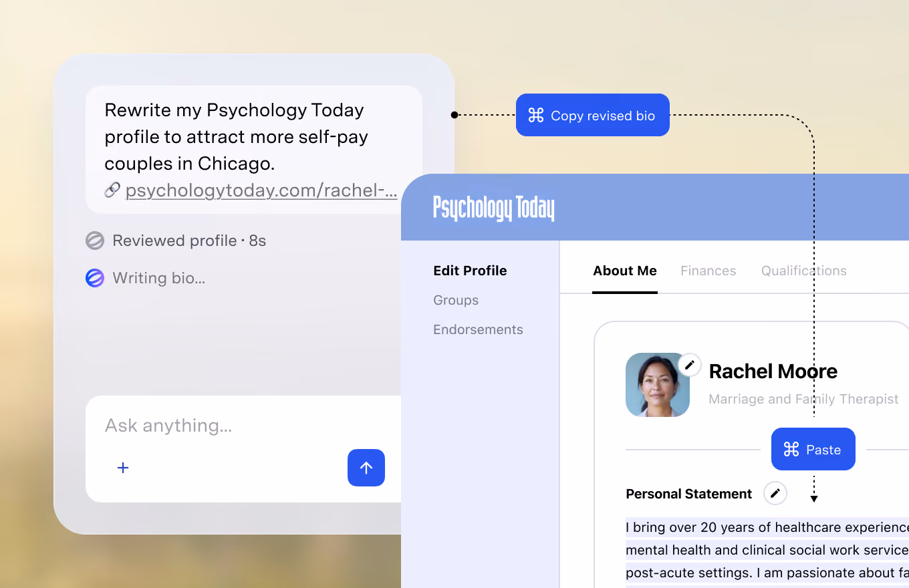Click the Rewrite my Psychology Today prompt text
Viewport: 909px width, 588px height.
pos(237,136)
